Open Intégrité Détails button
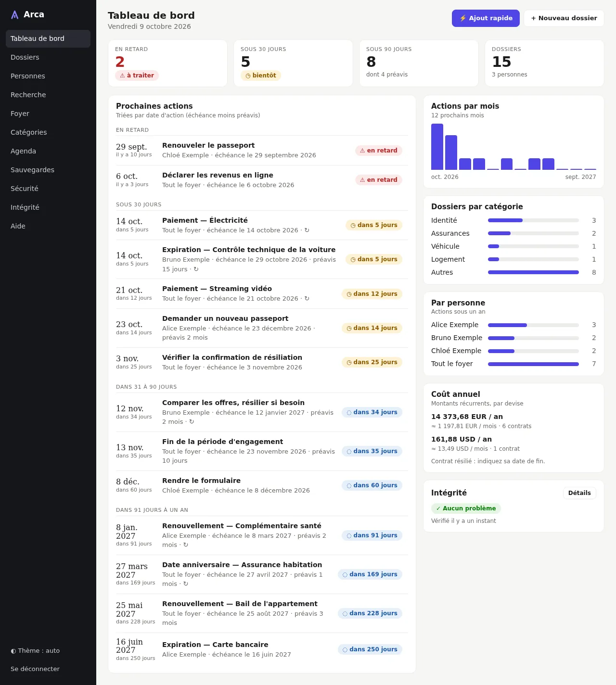The image size is (616, 685). 579,493
